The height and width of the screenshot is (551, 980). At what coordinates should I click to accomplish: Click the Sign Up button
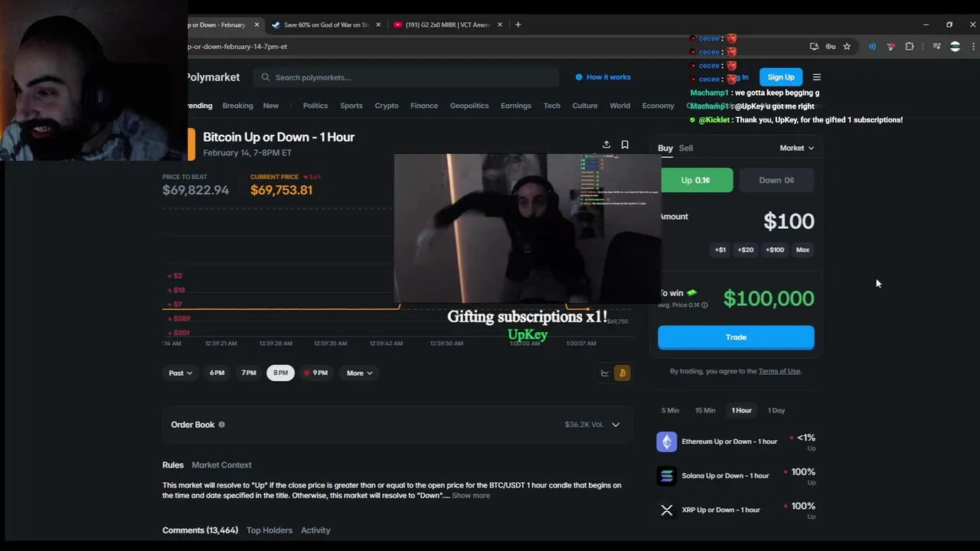(x=781, y=77)
